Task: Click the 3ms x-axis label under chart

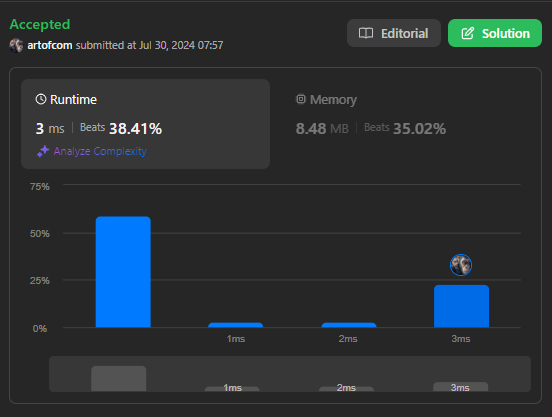Action: 461,339
